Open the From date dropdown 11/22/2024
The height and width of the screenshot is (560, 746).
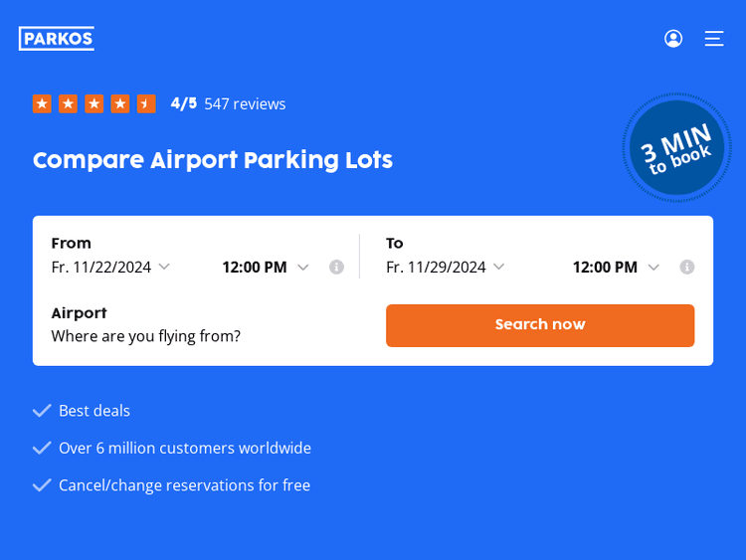[110, 267]
